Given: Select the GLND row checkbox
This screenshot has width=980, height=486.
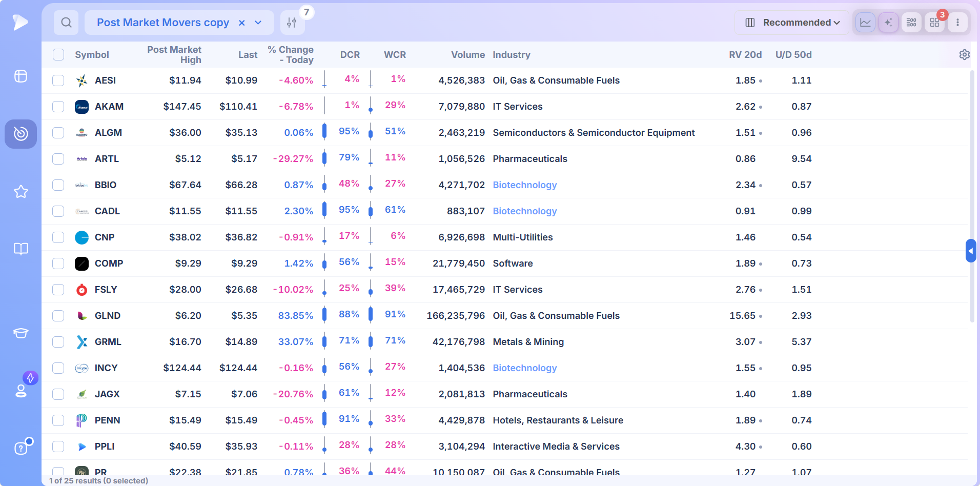Looking at the screenshot, I should tap(58, 316).
